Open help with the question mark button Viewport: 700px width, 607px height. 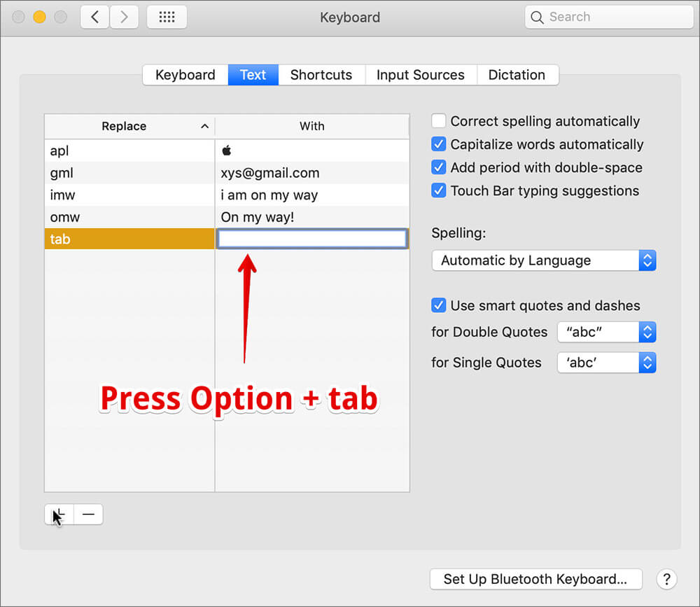[x=666, y=579]
